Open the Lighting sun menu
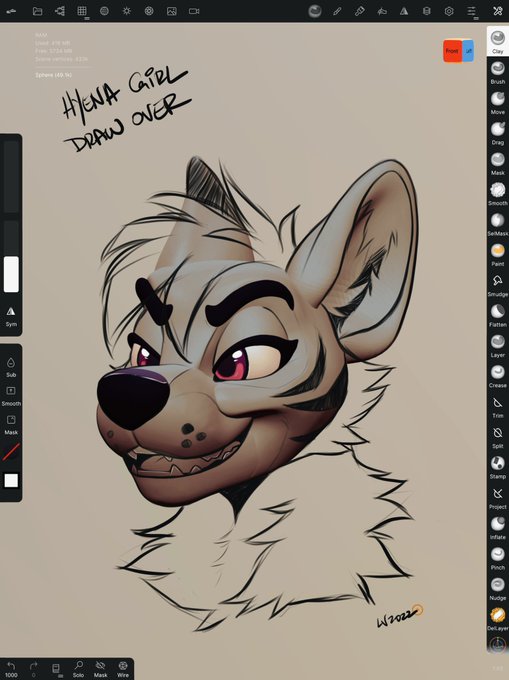The height and width of the screenshot is (680, 509). pyautogui.click(x=127, y=11)
